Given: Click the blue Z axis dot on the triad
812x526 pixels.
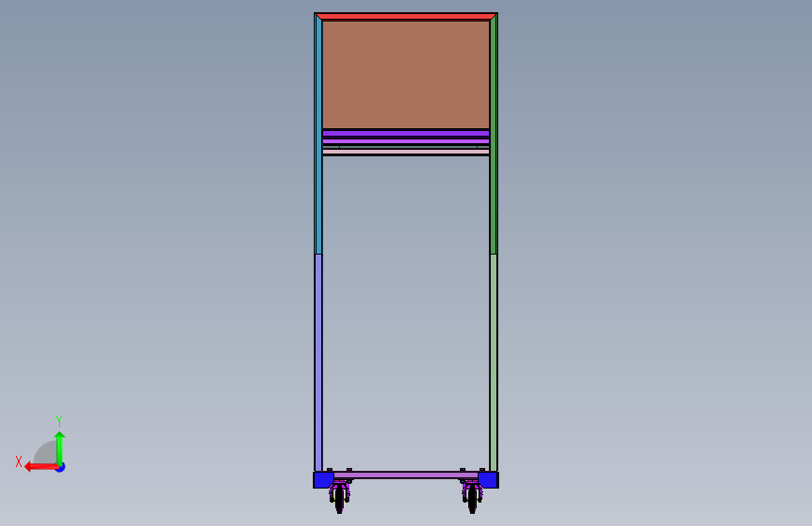Looking at the screenshot, I should point(61,467).
